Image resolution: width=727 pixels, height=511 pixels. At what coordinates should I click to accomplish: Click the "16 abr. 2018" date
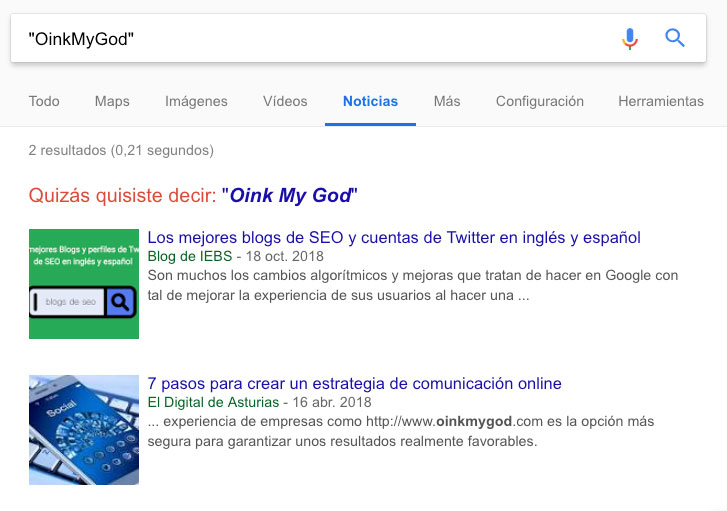point(332,402)
